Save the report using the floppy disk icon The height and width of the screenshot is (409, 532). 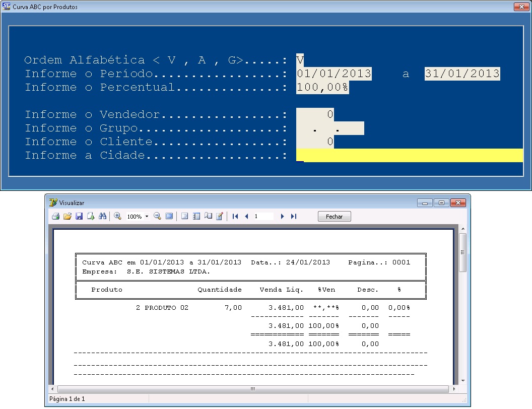79,216
